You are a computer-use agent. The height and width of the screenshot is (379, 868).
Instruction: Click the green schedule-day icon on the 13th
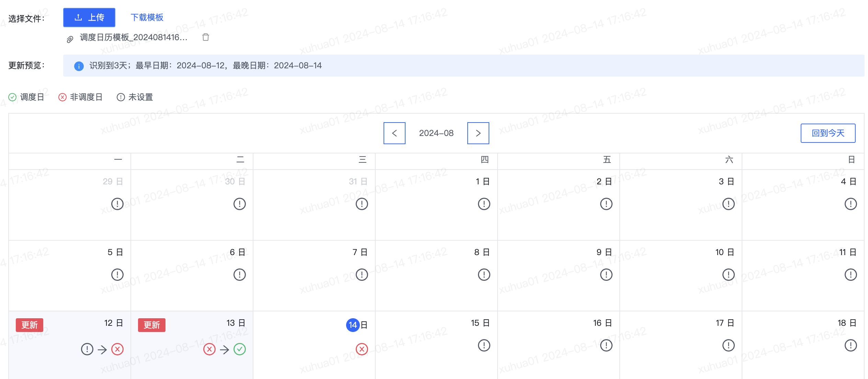[240, 349]
